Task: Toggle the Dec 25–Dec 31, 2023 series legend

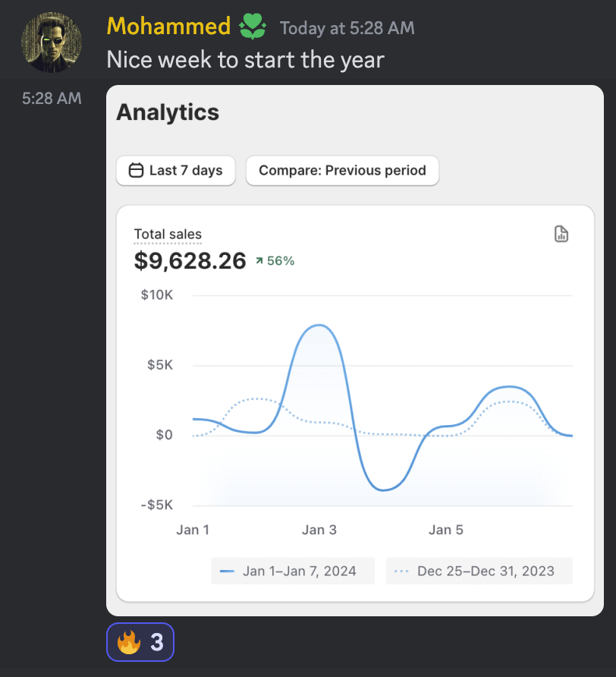Action: tap(479, 571)
